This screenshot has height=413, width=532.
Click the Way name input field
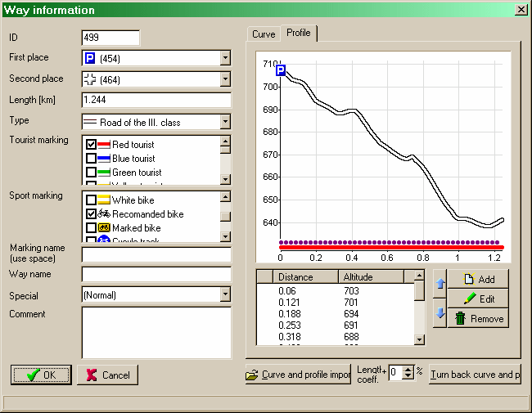[x=156, y=274]
